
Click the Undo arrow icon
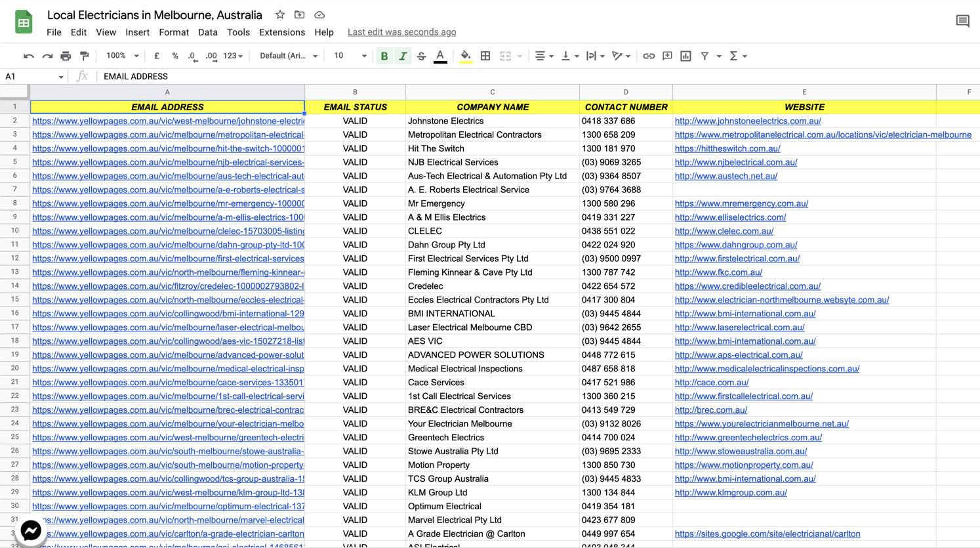coord(28,56)
